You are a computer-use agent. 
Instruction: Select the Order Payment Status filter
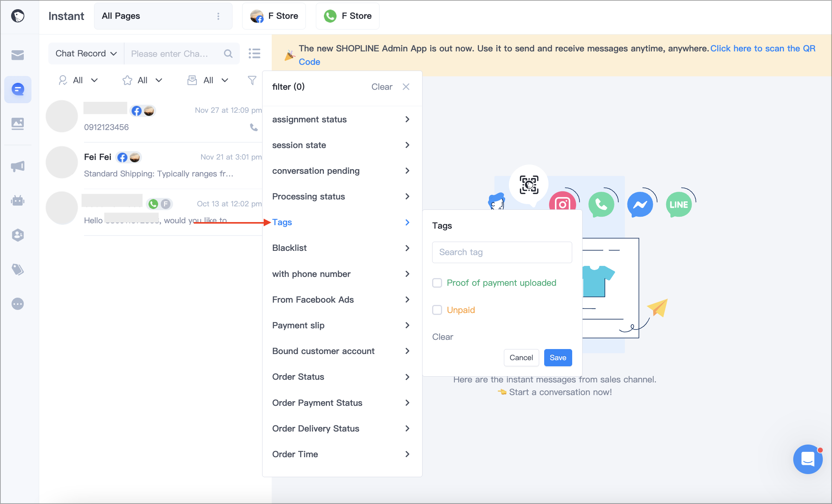pyautogui.click(x=342, y=403)
